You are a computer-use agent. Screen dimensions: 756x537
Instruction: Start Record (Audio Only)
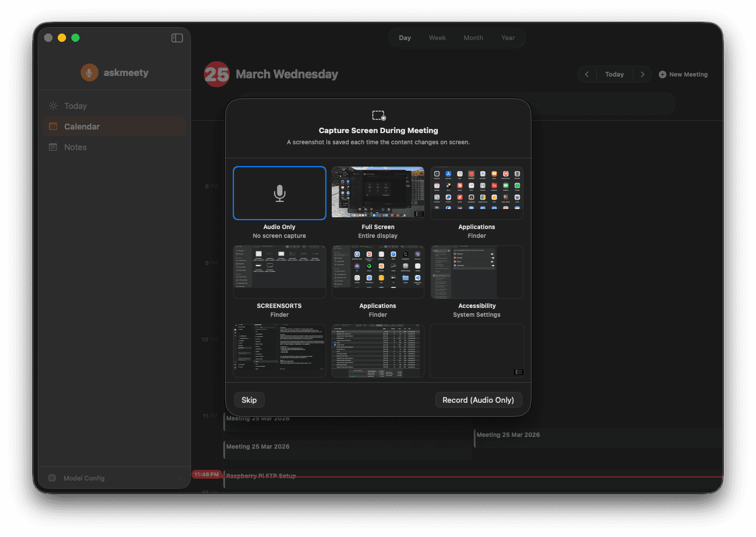tap(478, 400)
